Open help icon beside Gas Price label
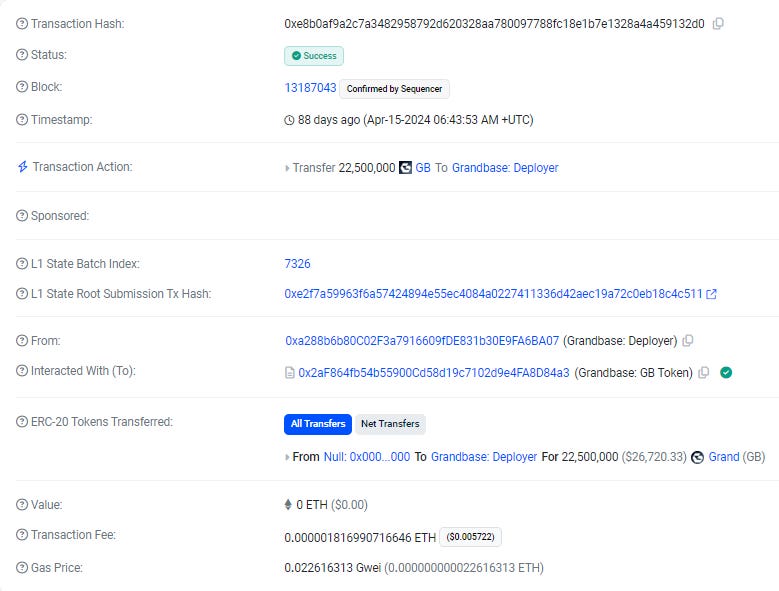779x591 pixels. [22, 567]
